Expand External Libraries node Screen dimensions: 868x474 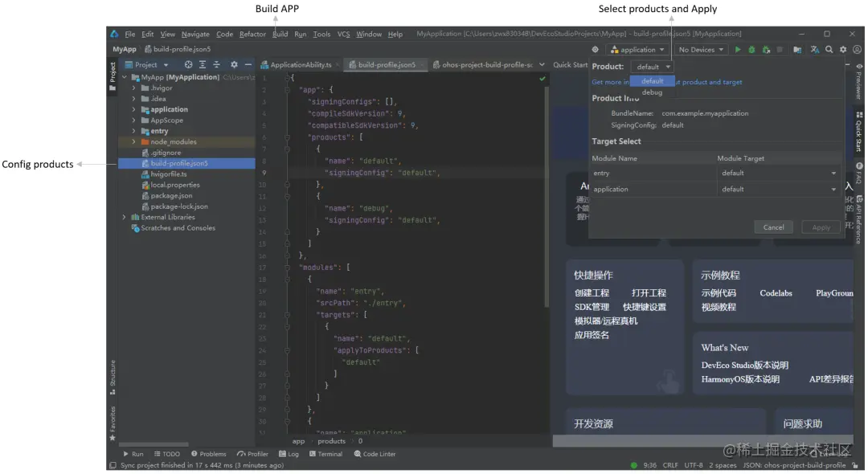pyautogui.click(x=124, y=218)
